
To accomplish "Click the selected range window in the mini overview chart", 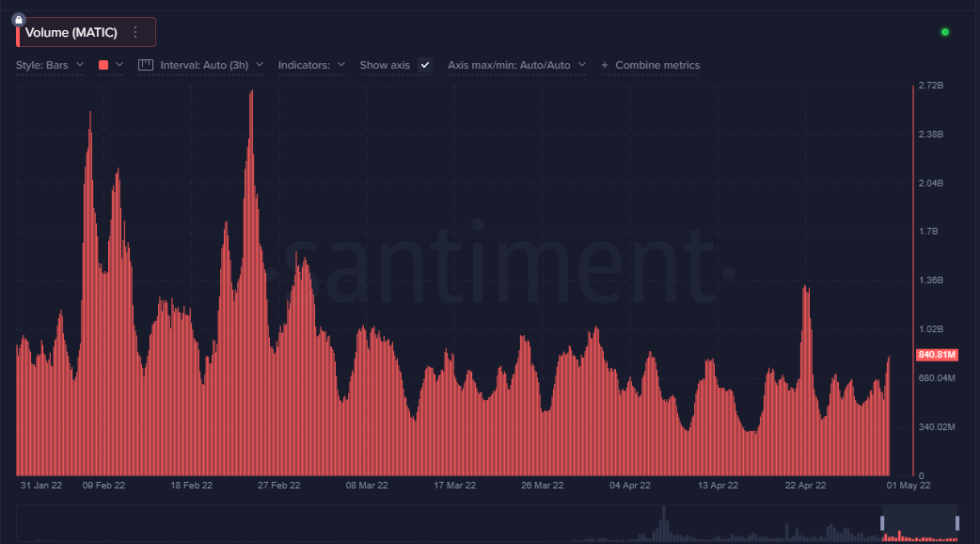I will pyautogui.click(x=920, y=523).
